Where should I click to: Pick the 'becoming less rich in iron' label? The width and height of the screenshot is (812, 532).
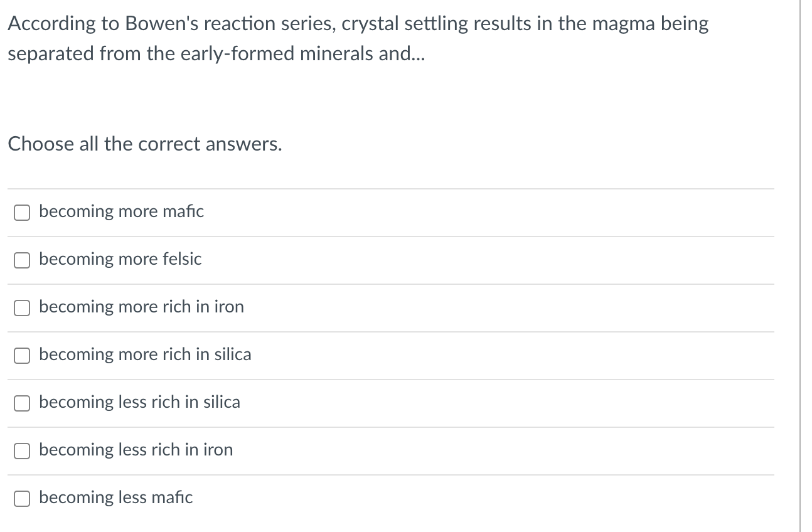pos(136,450)
